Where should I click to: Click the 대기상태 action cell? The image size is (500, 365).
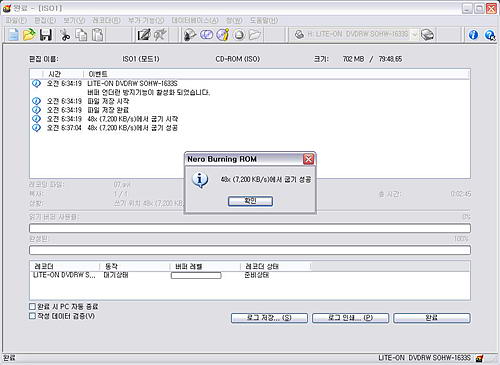(116, 275)
